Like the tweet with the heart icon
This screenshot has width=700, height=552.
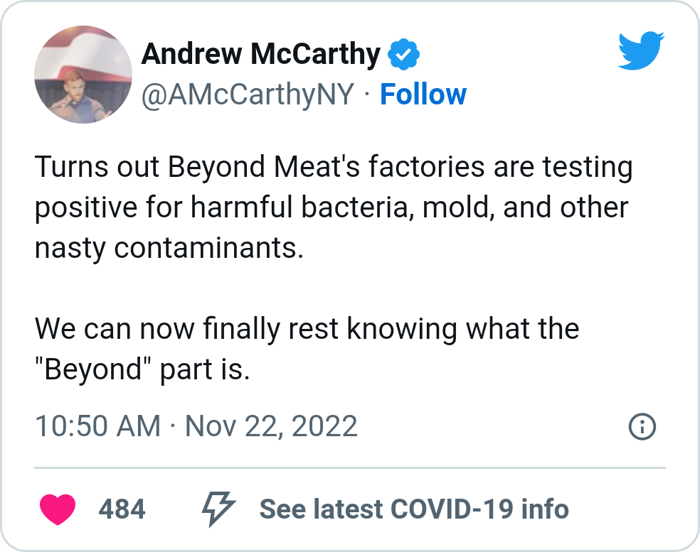coord(59,509)
